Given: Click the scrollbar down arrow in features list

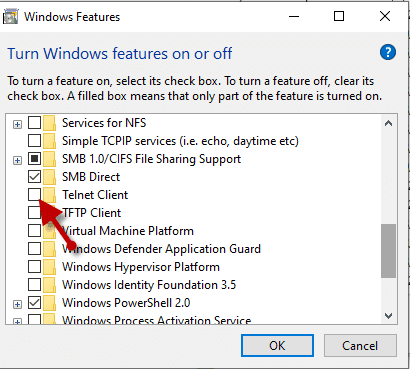Looking at the screenshot, I should (x=388, y=315).
